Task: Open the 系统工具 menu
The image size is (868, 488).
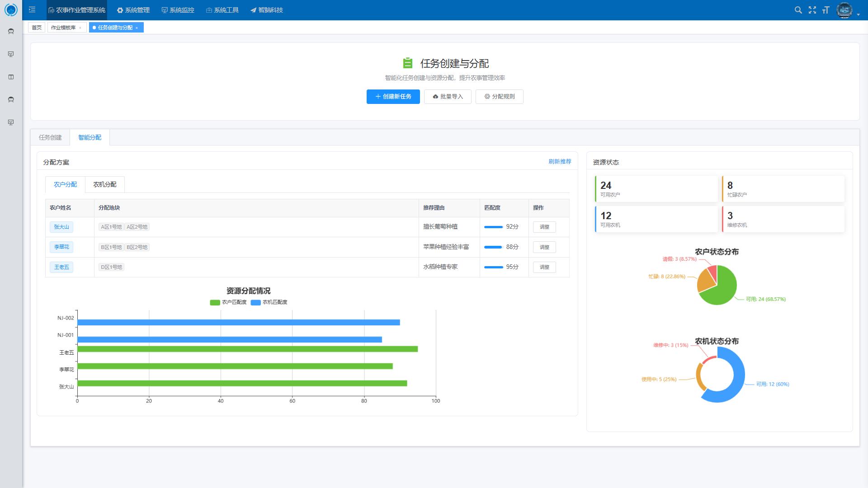Action: (222, 10)
